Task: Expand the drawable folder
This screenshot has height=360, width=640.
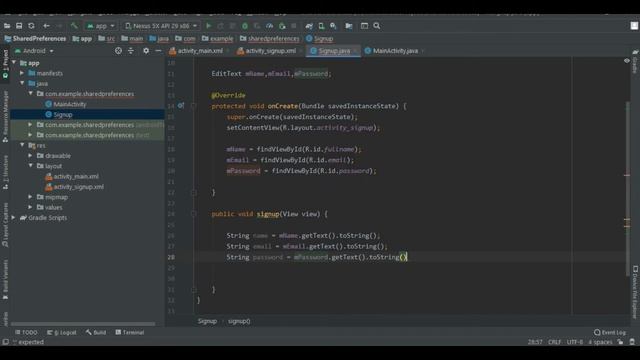Action: [x=31, y=156]
